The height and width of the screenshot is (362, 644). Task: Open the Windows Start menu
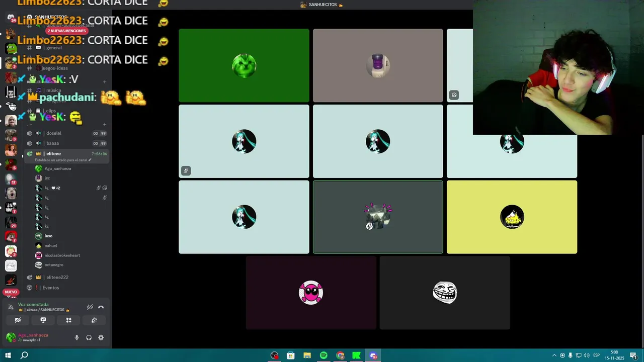point(8,355)
